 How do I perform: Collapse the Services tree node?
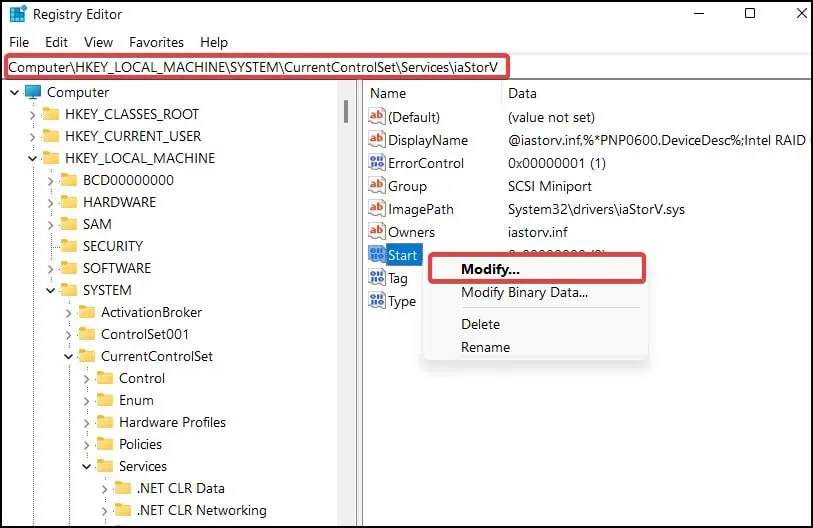coord(87,466)
